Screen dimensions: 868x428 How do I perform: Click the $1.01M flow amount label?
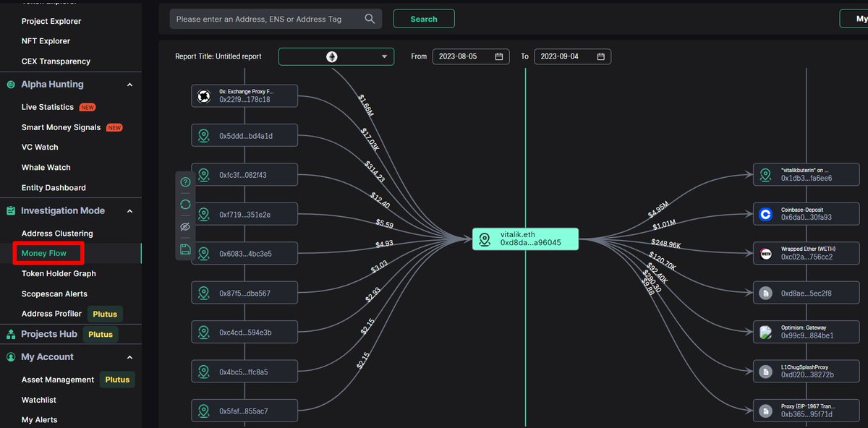665,226
